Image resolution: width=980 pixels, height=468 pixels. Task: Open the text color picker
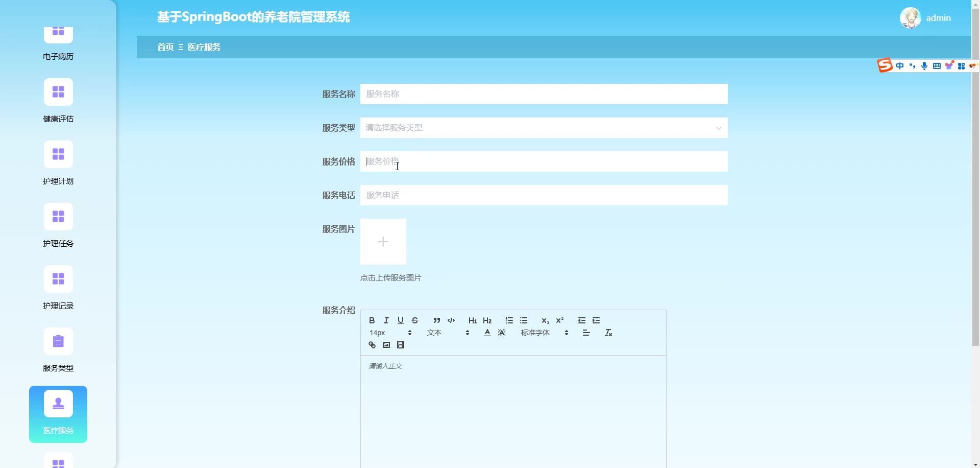(487, 333)
